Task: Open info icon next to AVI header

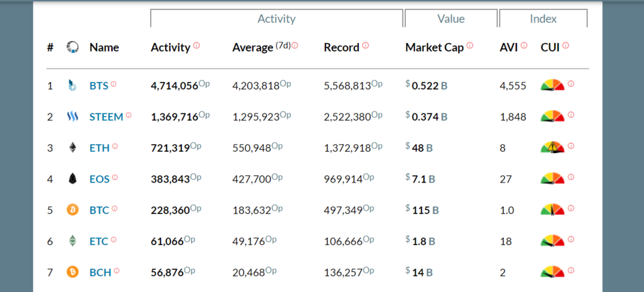Action: pos(524,45)
